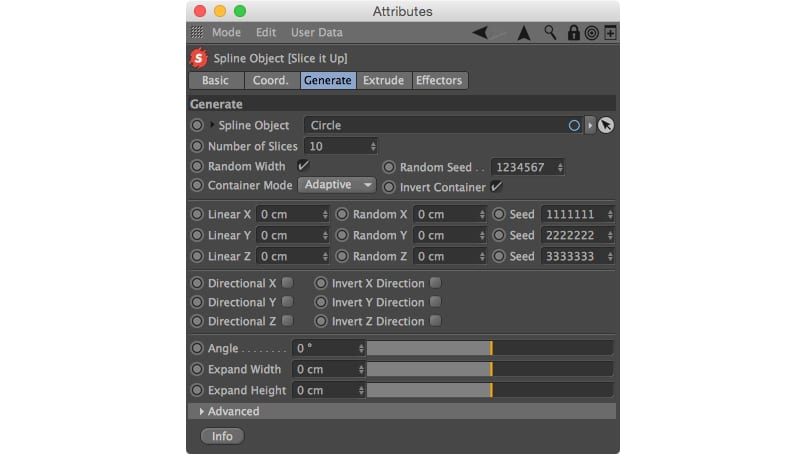The width and height of the screenshot is (807, 454).
Task: Click the Seed 1111111 input field
Action: coord(577,214)
